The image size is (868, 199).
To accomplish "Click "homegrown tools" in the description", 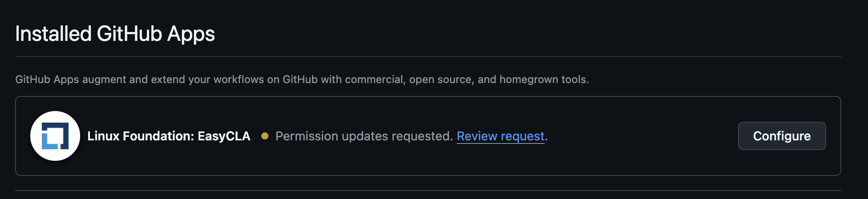I will point(543,80).
